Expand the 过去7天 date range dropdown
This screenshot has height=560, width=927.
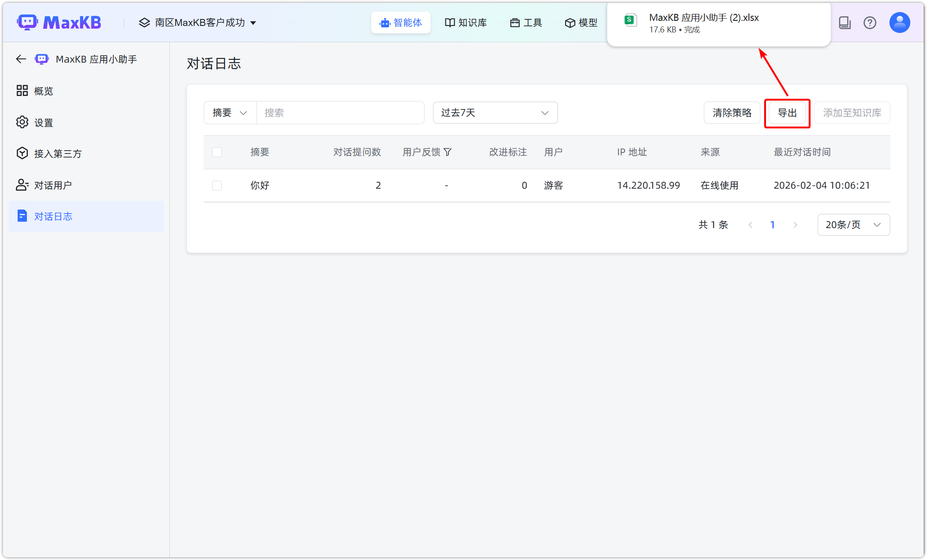coord(495,112)
